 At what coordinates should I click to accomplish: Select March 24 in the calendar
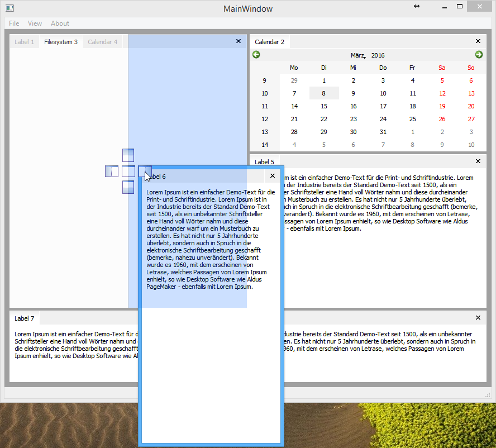[383, 119]
